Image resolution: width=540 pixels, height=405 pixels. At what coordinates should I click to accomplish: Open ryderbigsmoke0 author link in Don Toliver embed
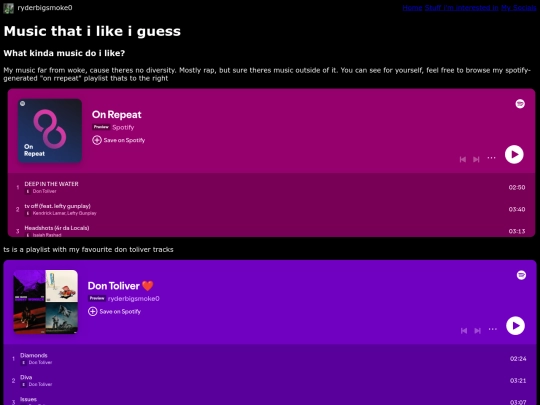(x=134, y=299)
